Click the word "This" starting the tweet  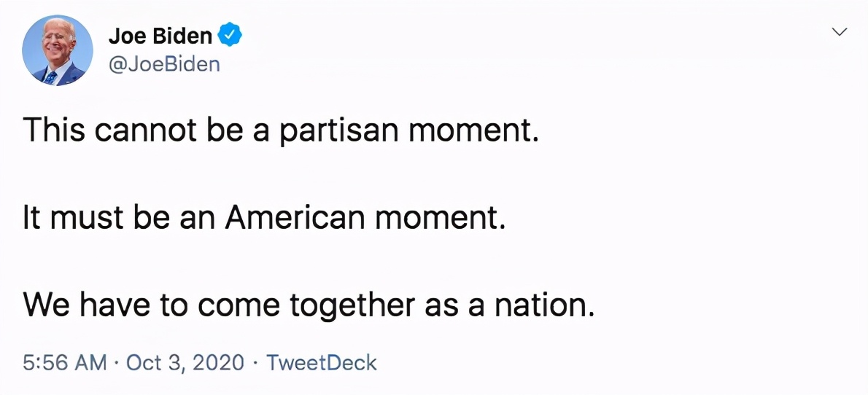(53, 130)
